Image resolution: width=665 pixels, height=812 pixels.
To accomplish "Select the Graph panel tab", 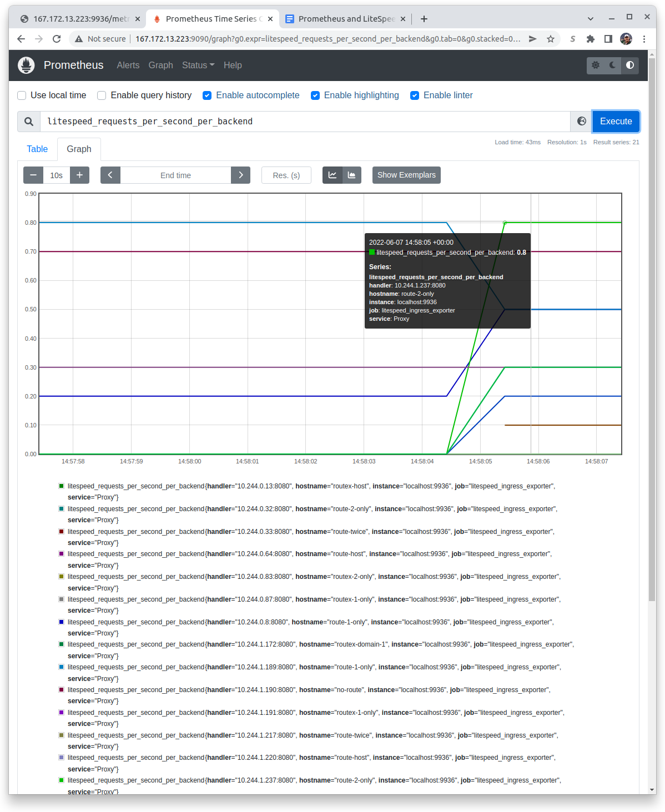I will pyautogui.click(x=79, y=149).
